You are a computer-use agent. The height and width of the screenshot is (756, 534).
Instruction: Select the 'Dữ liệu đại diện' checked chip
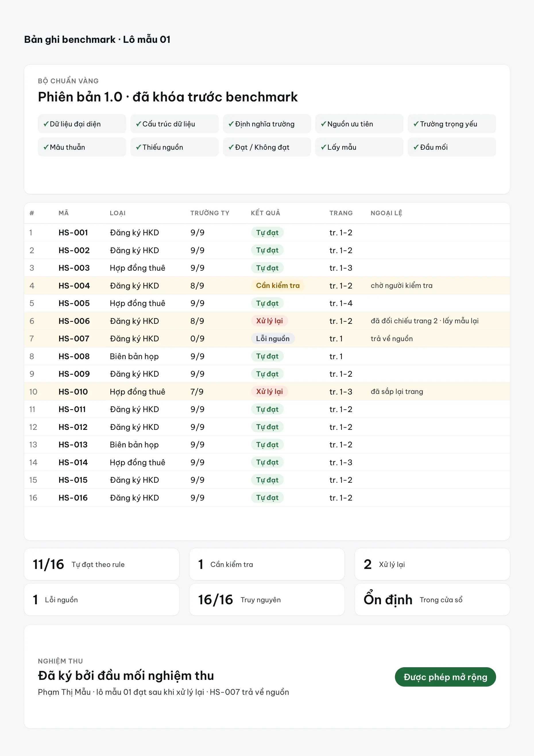(82, 124)
